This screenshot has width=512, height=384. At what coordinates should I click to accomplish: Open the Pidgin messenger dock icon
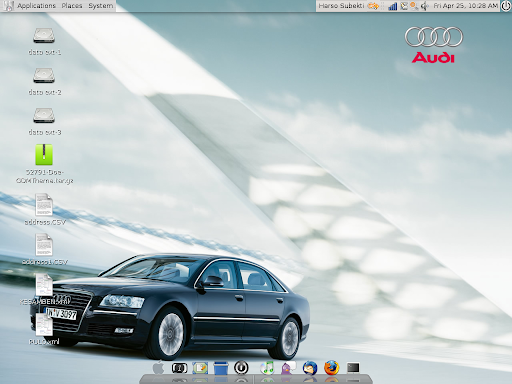coord(288,368)
